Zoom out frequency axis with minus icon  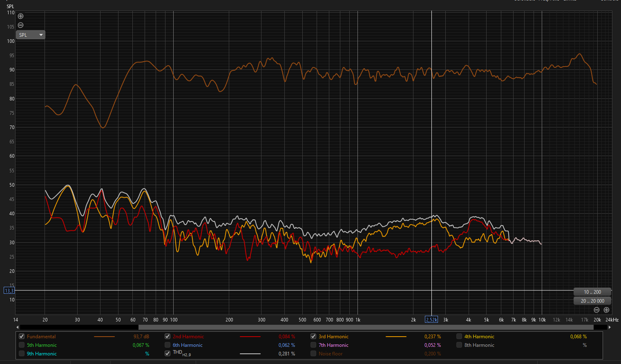coord(596,310)
